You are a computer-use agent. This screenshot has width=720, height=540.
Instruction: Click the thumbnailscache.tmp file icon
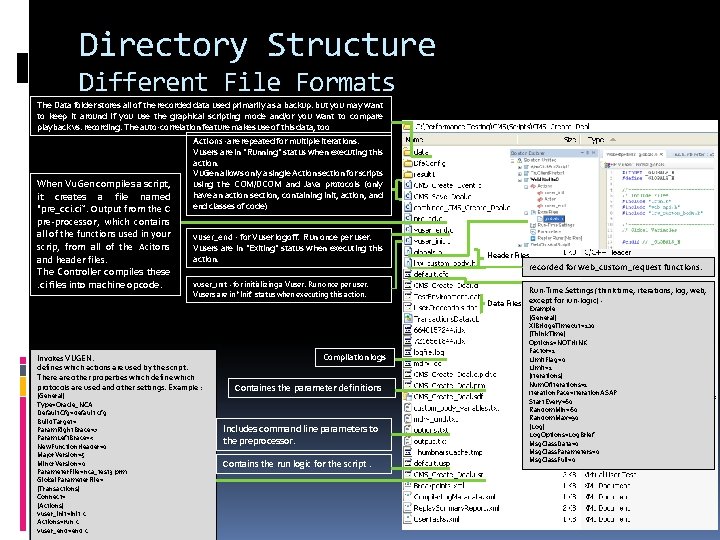(407, 452)
